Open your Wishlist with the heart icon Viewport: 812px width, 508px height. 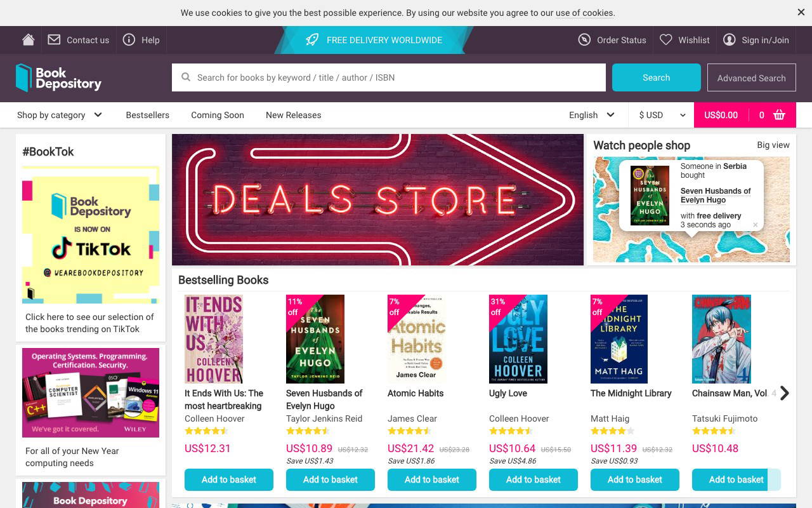tap(666, 40)
